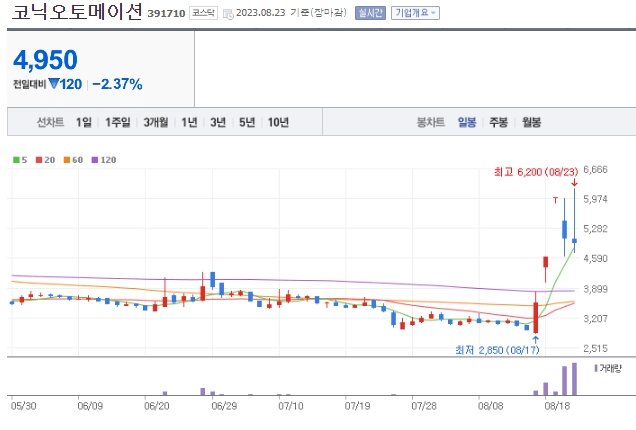Image resolution: width=636 pixels, height=430 pixels.
Task: Click the down-triangle change icon by 120
Action: tap(54, 84)
